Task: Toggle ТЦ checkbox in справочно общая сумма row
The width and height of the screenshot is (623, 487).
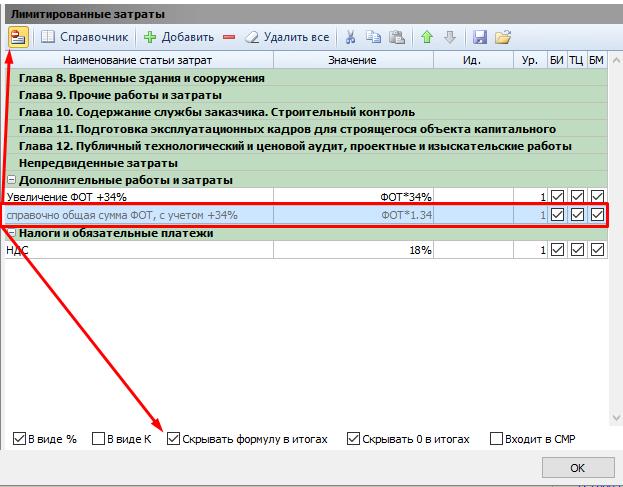Action: (x=577, y=215)
